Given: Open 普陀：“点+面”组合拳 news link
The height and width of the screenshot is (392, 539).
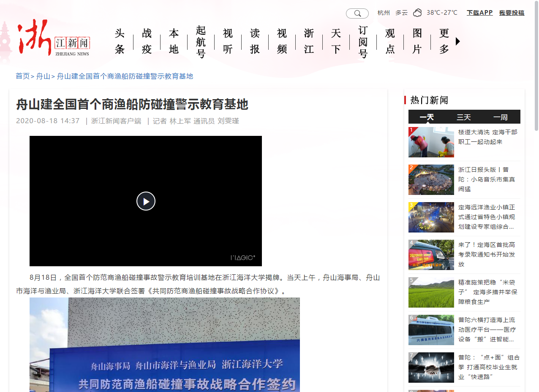Looking at the screenshot, I should 489,367.
